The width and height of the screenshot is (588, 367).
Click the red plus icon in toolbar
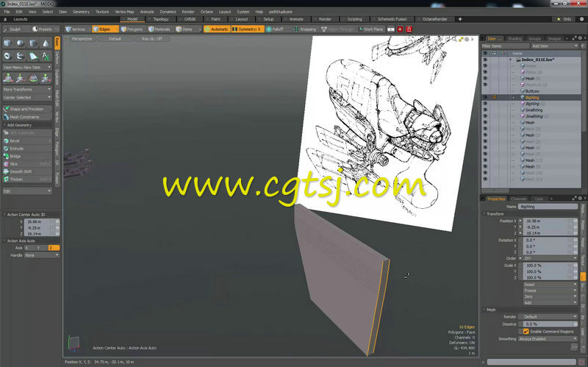[x=400, y=29]
